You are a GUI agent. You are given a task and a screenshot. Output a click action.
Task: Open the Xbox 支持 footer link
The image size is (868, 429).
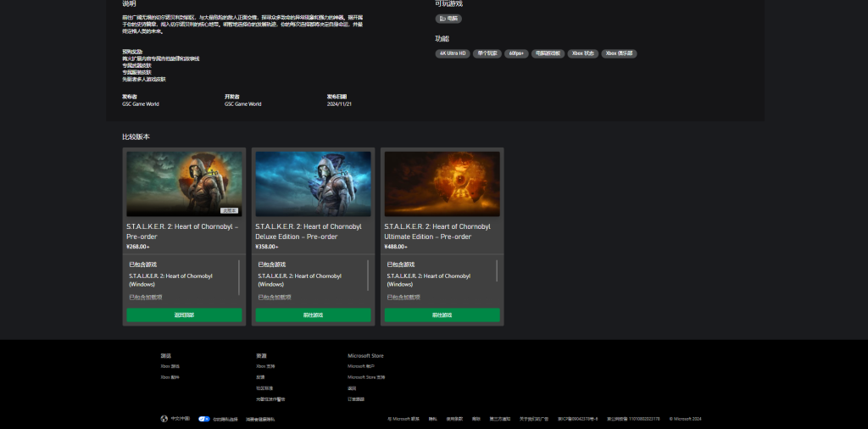click(x=265, y=366)
